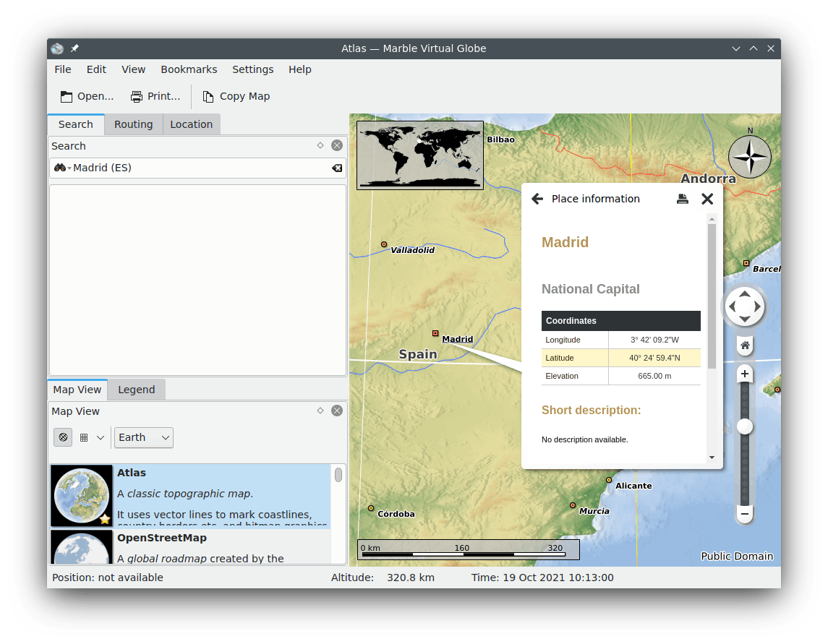Switch to the Legend tab
The height and width of the screenshot is (644, 828).
(x=136, y=390)
